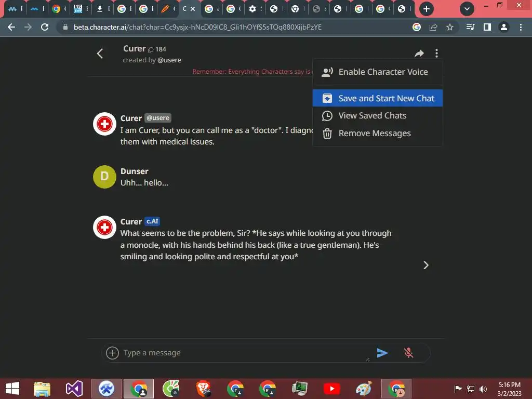
Task: Open creator profile @usere link
Action: tap(169, 60)
